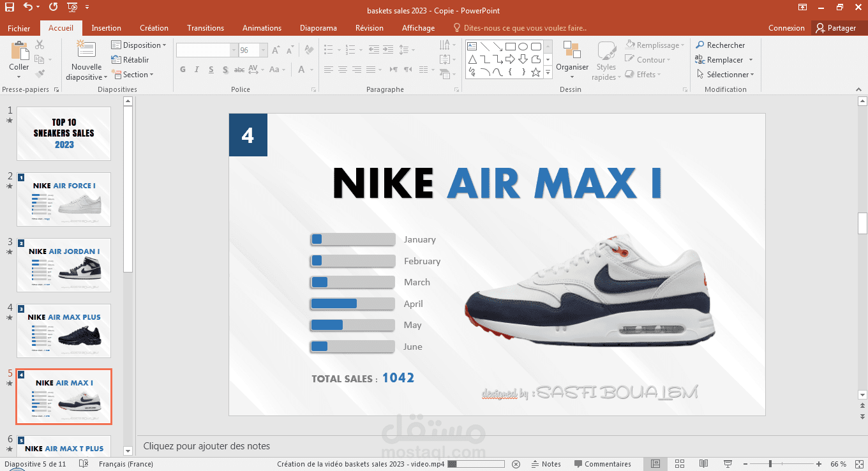Click the font name box
The height and width of the screenshot is (471, 868).
(203, 50)
